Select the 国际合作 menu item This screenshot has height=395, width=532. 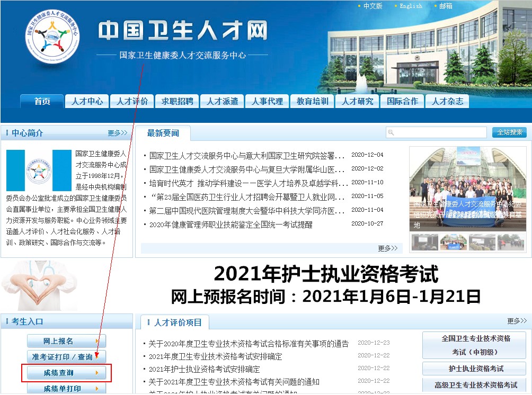(402, 101)
